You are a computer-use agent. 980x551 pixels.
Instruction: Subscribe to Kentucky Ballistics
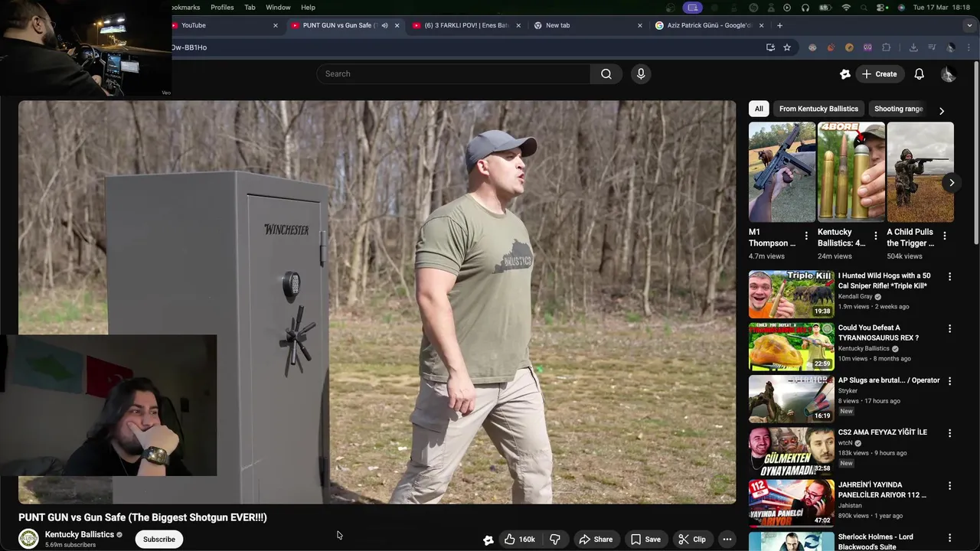(x=159, y=540)
